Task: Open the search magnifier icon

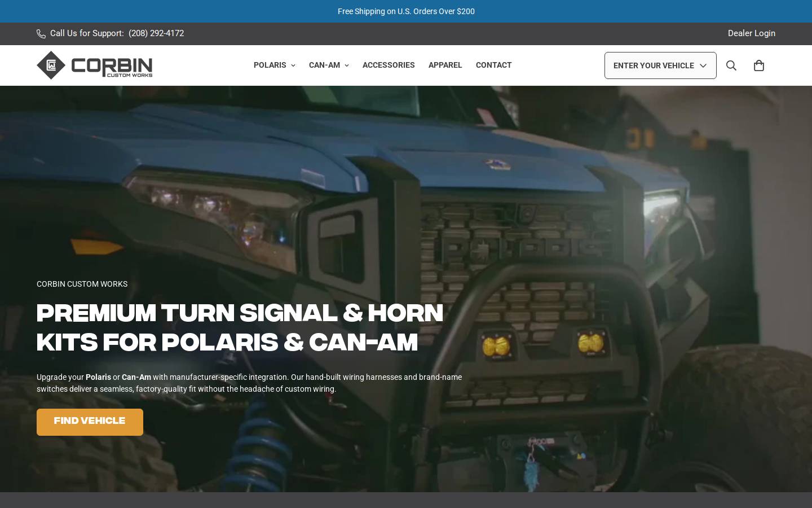Action: point(731,65)
